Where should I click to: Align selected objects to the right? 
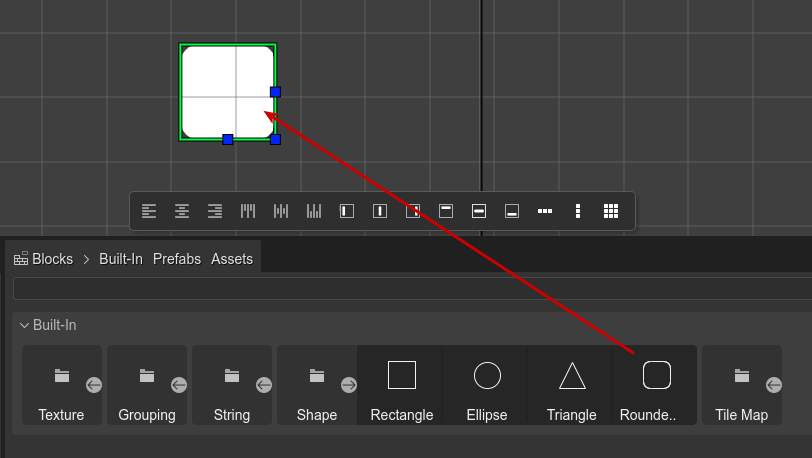215,211
